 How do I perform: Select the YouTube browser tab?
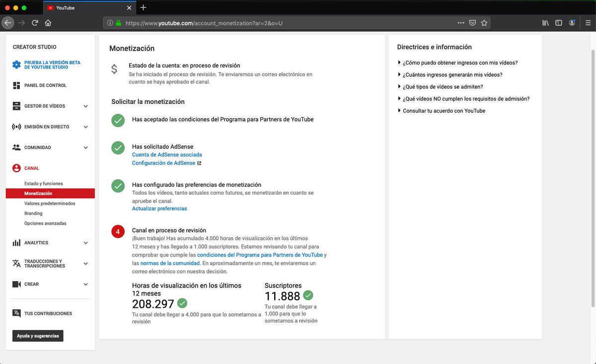(89, 8)
